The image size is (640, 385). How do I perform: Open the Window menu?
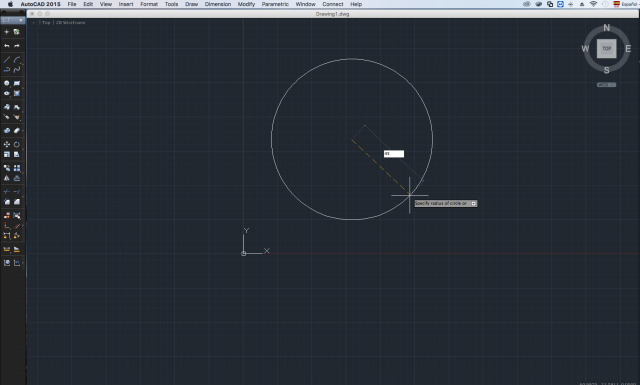click(305, 4)
